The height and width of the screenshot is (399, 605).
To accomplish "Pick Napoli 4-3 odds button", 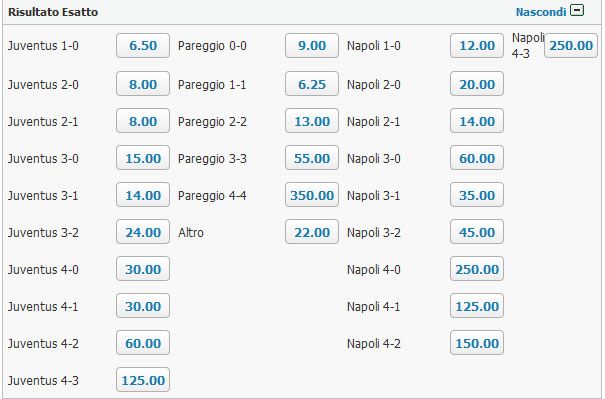I will (x=571, y=46).
